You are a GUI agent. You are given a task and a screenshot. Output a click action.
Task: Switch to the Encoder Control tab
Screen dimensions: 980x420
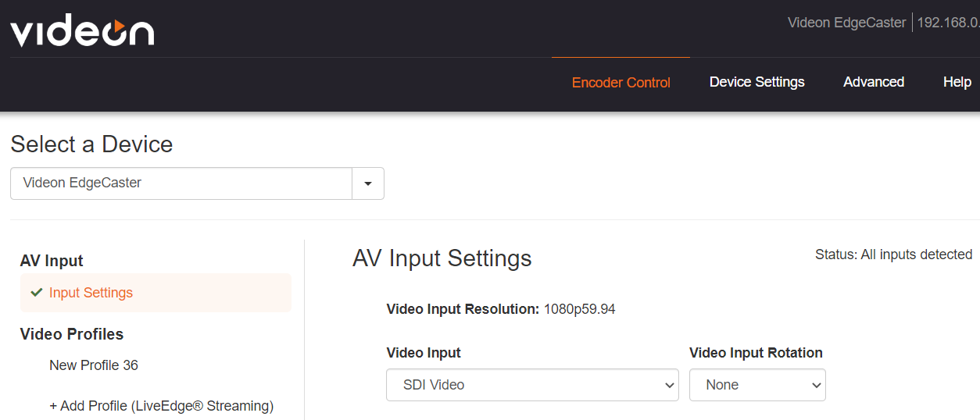click(x=621, y=82)
